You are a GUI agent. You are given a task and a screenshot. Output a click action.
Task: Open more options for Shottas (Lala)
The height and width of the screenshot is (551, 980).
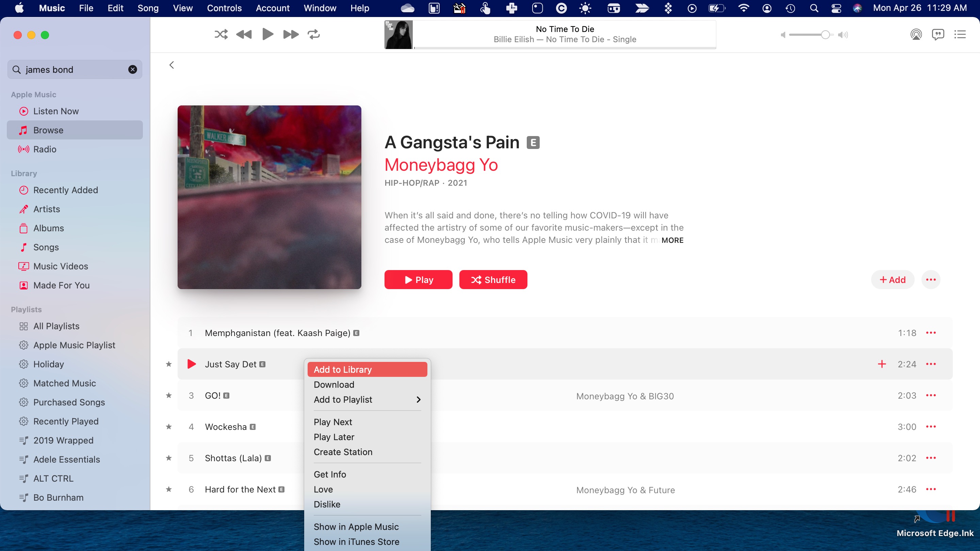click(x=931, y=458)
